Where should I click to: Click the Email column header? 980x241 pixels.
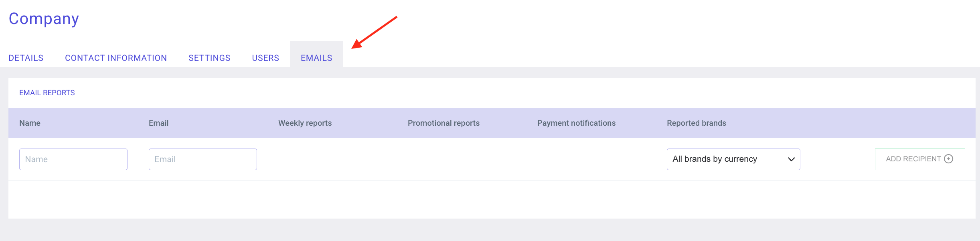(159, 123)
